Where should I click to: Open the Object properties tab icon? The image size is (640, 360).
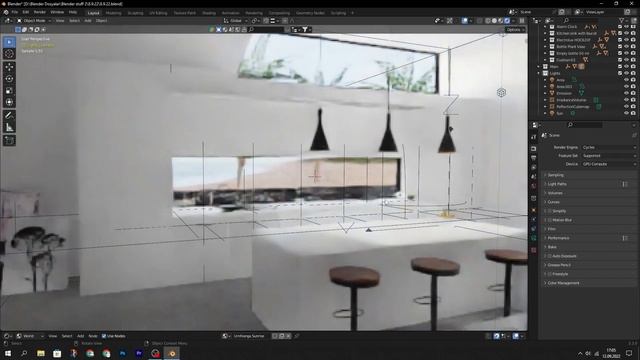coord(533,210)
